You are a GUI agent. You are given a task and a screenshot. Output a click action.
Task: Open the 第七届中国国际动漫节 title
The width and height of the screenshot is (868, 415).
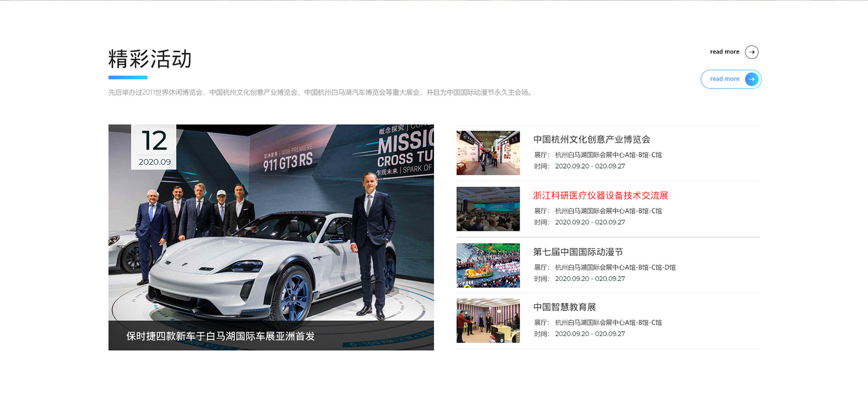[x=578, y=252]
